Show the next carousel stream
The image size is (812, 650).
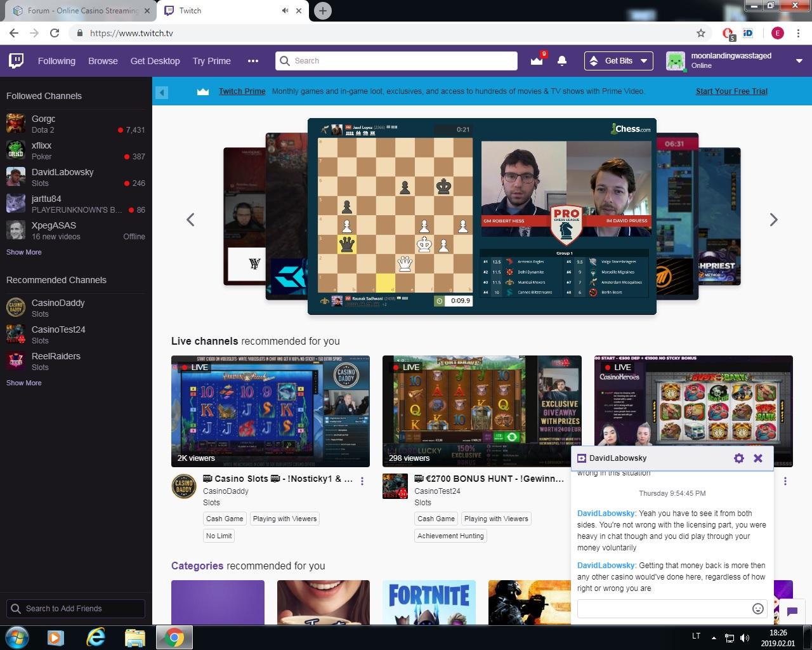click(x=773, y=220)
